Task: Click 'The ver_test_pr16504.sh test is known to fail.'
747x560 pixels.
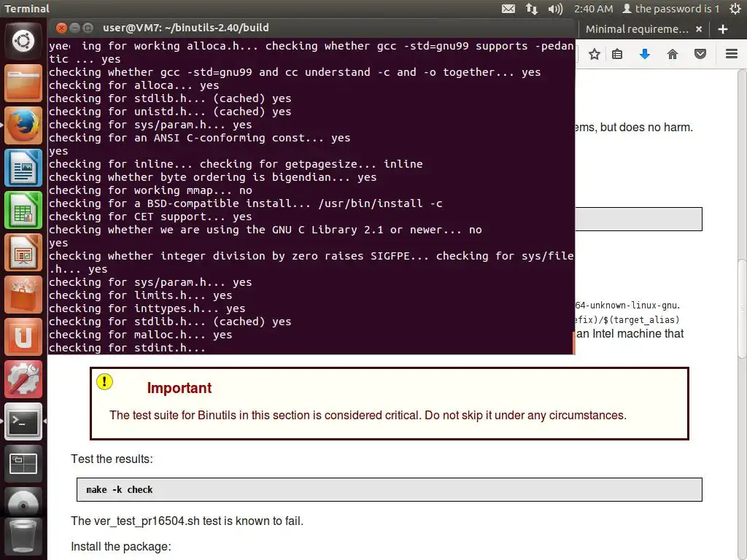Action: click(187, 521)
